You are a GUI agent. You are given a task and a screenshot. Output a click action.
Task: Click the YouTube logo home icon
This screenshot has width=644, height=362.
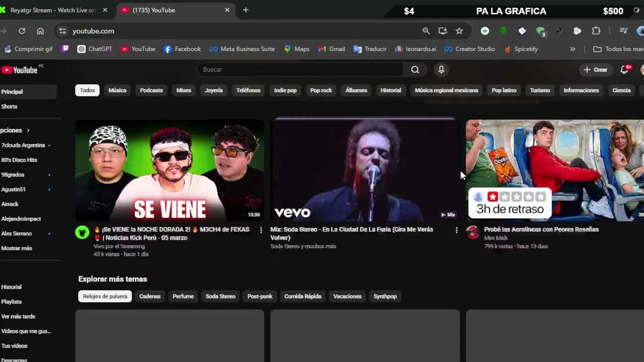point(19,70)
